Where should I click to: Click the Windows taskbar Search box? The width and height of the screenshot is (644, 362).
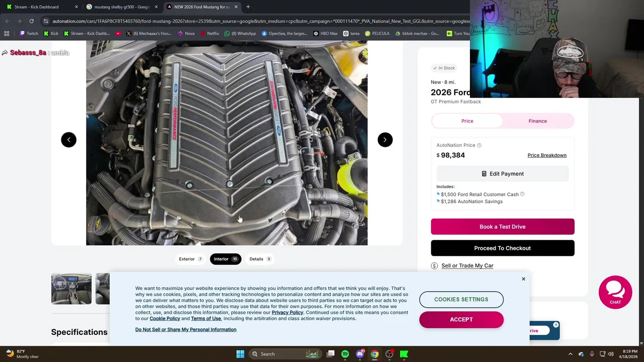click(285, 354)
